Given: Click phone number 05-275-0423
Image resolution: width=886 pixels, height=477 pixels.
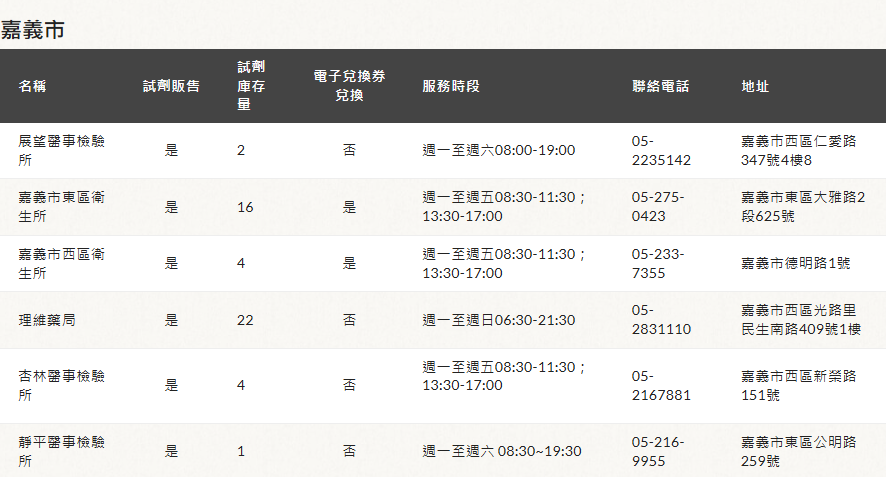Looking at the screenshot, I should click(658, 207).
